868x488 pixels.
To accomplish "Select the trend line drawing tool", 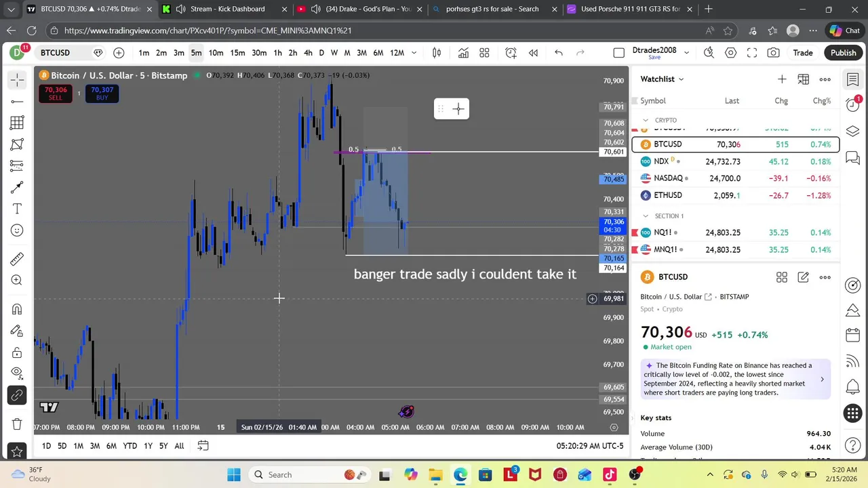I will (17, 102).
